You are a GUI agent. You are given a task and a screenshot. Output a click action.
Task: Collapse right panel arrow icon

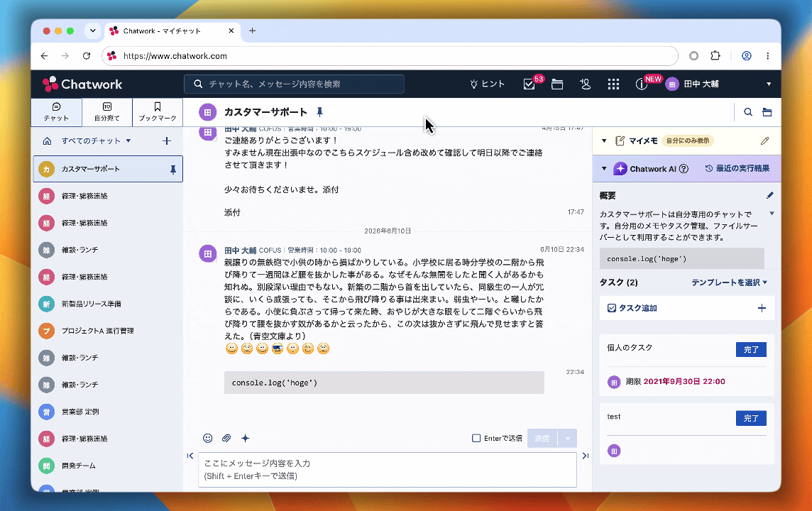[x=585, y=456]
